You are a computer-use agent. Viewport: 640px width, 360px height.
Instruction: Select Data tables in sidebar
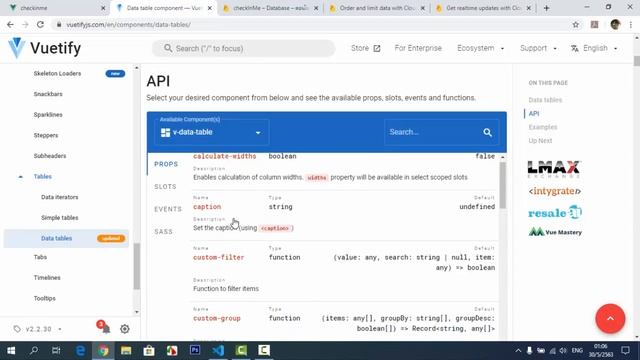(x=56, y=238)
